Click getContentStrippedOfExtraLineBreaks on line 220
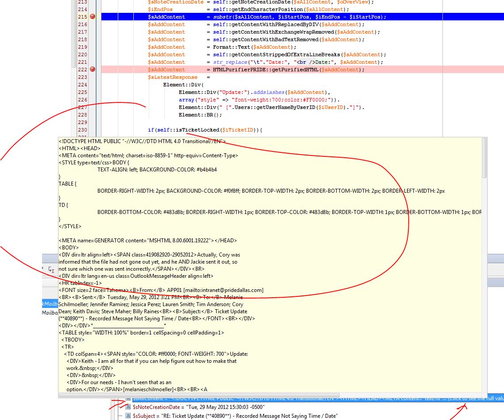Screen dimensions: 504x420 pyautogui.click(x=286, y=54)
